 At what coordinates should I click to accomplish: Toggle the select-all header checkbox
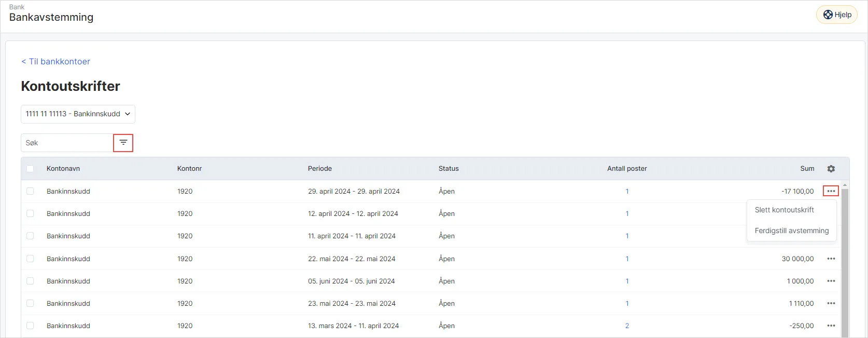(x=30, y=169)
